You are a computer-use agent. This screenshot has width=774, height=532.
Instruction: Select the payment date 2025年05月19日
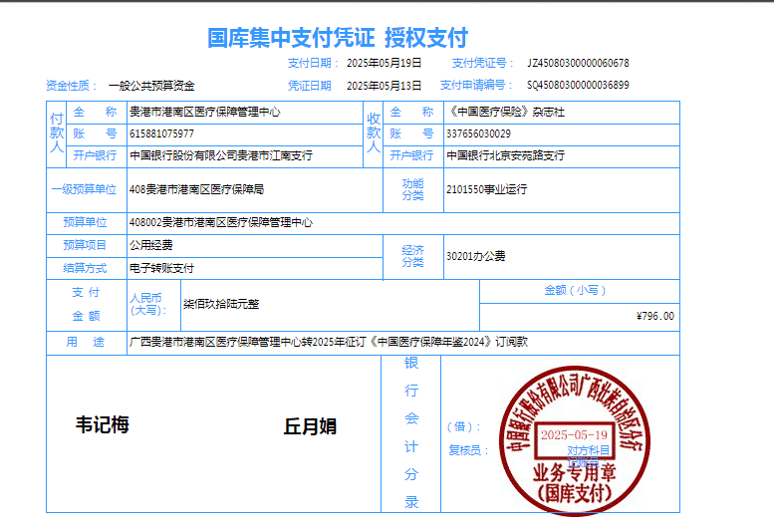point(385,63)
